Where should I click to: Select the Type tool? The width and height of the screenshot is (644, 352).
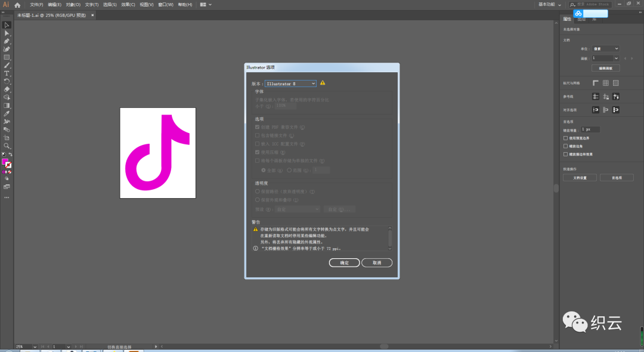tap(7, 73)
